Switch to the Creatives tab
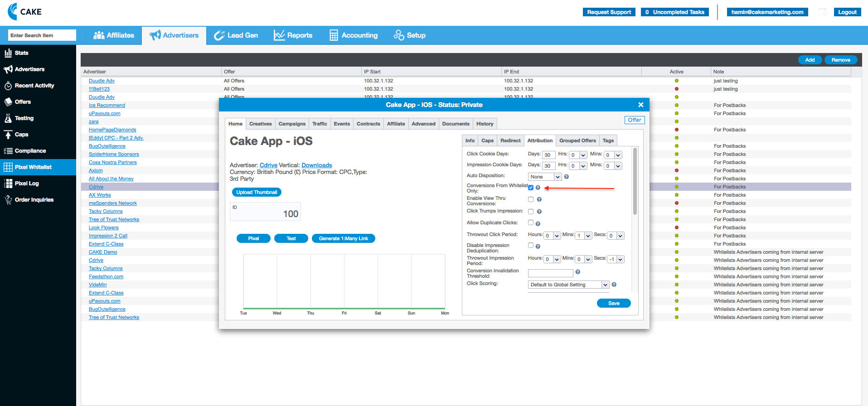This screenshot has width=868, height=406. point(261,124)
